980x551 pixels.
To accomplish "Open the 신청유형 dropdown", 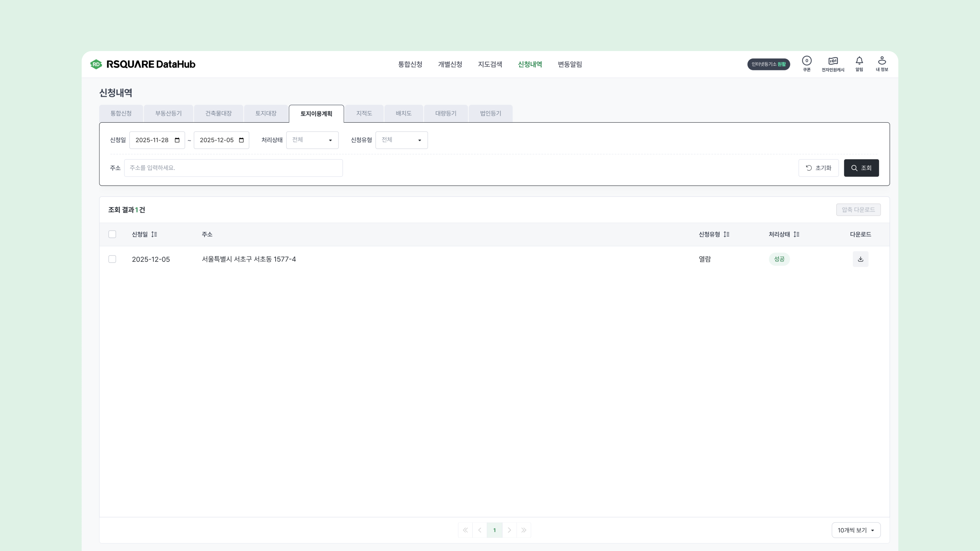I will tap(401, 140).
